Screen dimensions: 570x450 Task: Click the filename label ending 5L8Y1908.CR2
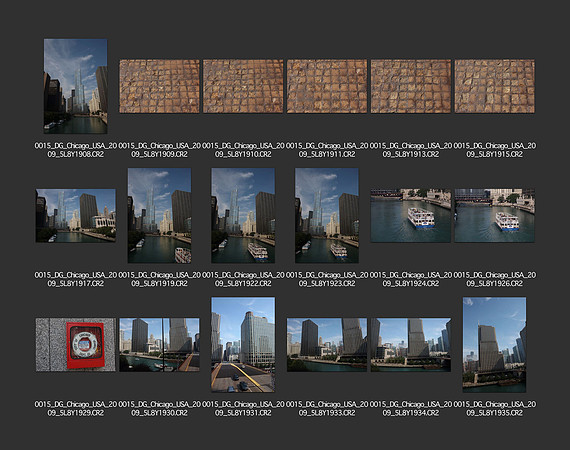pyautogui.click(x=76, y=150)
